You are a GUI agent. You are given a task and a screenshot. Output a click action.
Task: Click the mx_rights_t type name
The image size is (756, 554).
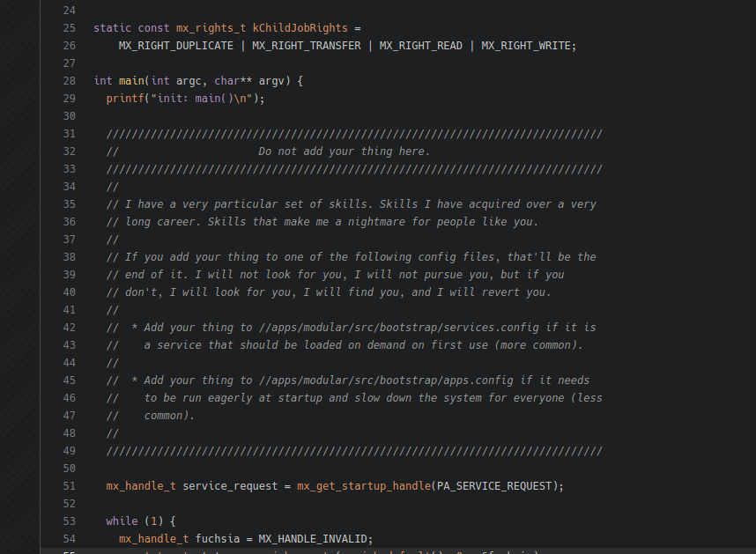[x=211, y=28]
